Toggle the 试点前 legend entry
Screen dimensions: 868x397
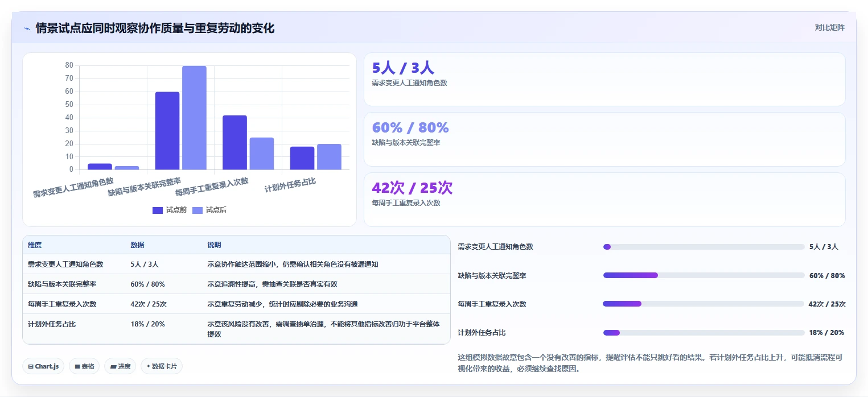pos(170,210)
